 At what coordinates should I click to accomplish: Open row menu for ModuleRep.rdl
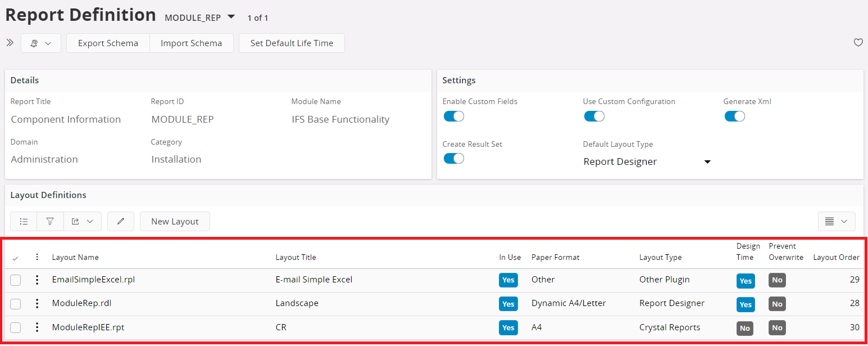pyautogui.click(x=37, y=303)
